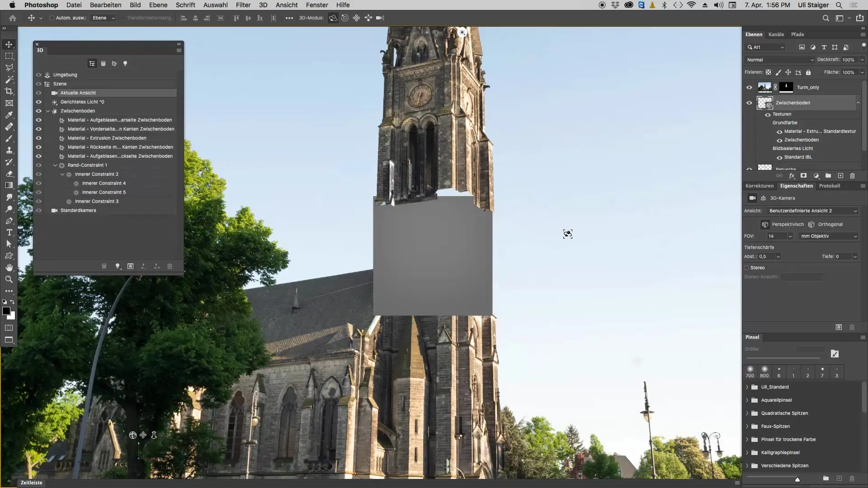
Task: Add layer mask in Layers panel
Action: coord(803,176)
